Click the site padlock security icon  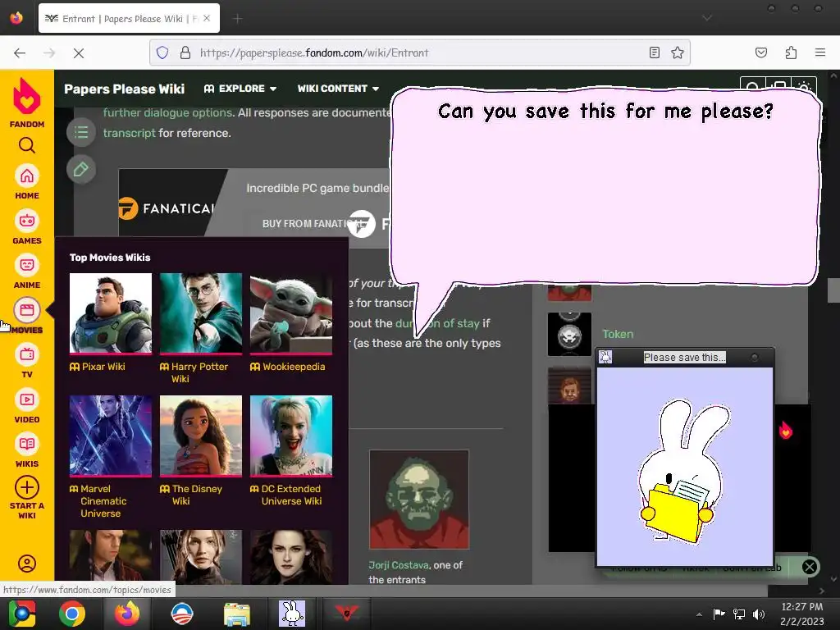click(185, 52)
